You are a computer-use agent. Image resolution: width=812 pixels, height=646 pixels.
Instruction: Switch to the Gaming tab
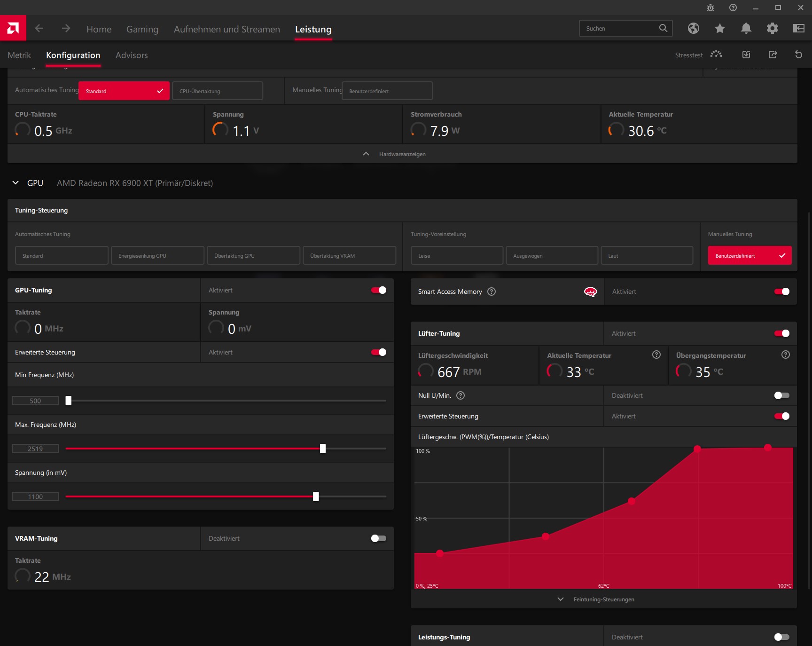142,29
